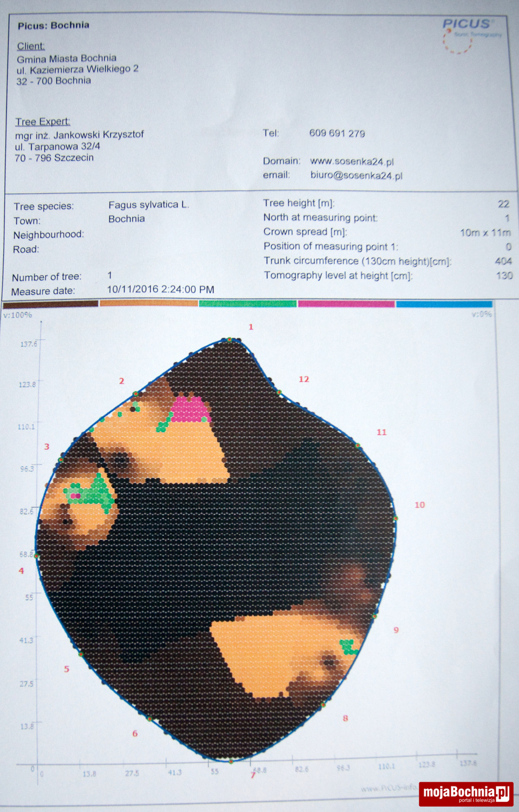Click measuring point 1 label
This screenshot has height=812, width=519.
point(251,327)
